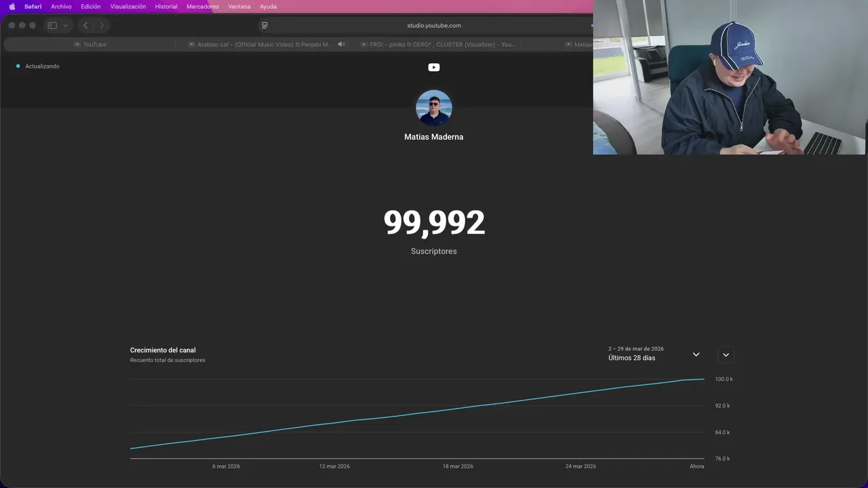Open the Safari menu
Image resolution: width=868 pixels, height=488 pixels.
(33, 7)
